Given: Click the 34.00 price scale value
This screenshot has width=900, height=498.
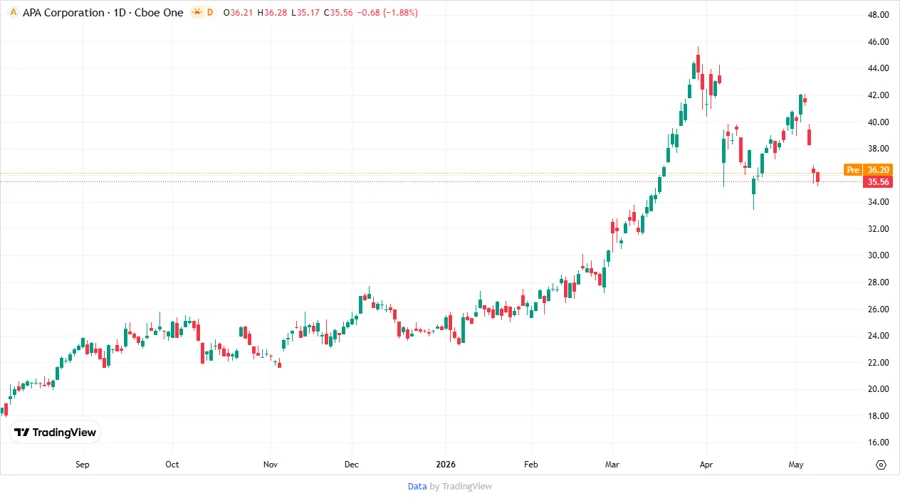Looking at the screenshot, I should click(x=878, y=202).
